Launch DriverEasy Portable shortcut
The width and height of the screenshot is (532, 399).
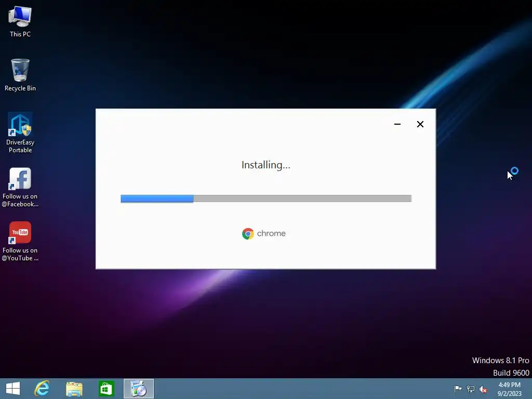(20, 132)
